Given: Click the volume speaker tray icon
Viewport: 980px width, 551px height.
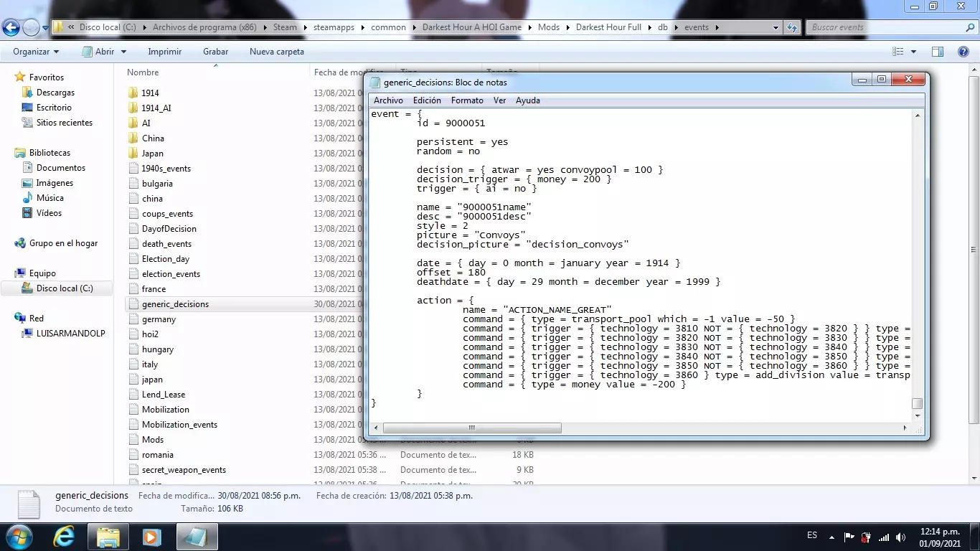Looking at the screenshot, I should 900,537.
